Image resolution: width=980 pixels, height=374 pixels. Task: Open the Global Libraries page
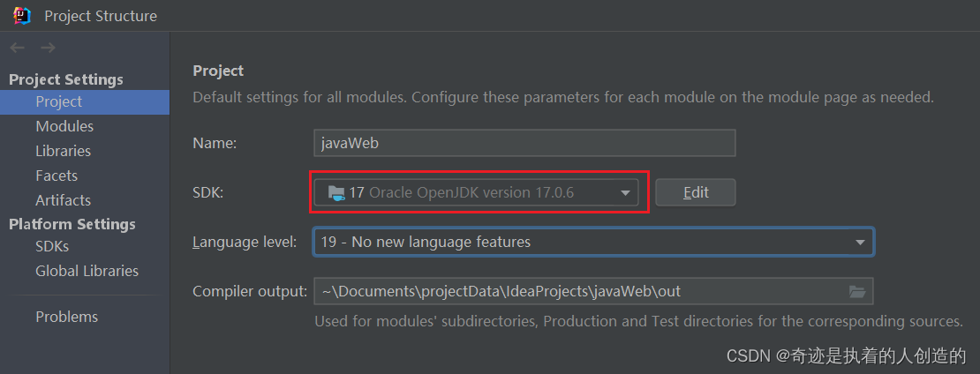[85, 271]
